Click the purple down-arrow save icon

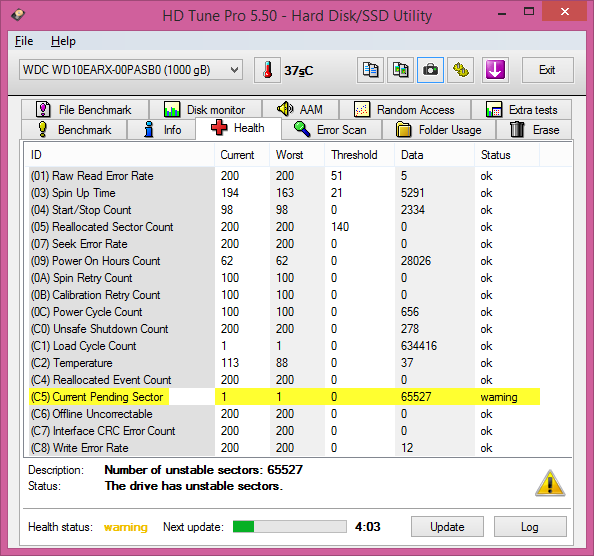tap(495, 70)
